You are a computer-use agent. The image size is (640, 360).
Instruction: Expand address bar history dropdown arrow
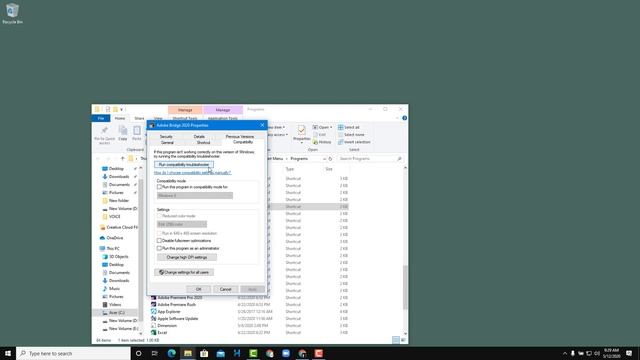[324, 159]
